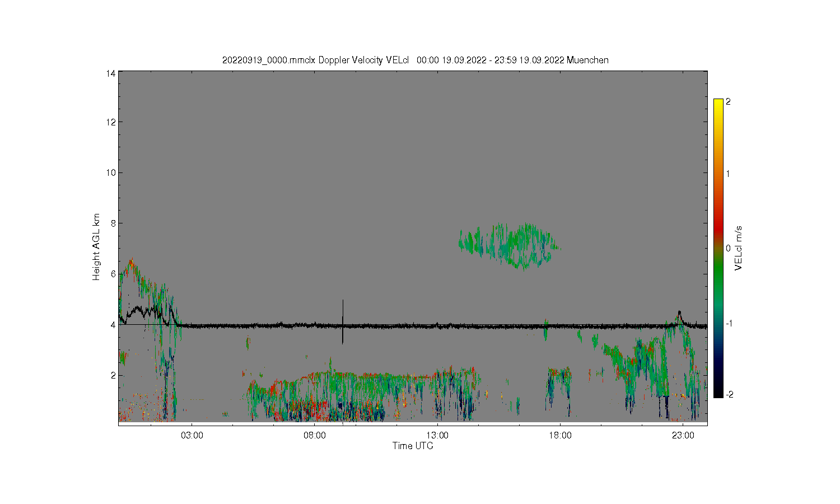Click the Doppler velocity color bar
This screenshot has width=840, height=504.
point(718,248)
